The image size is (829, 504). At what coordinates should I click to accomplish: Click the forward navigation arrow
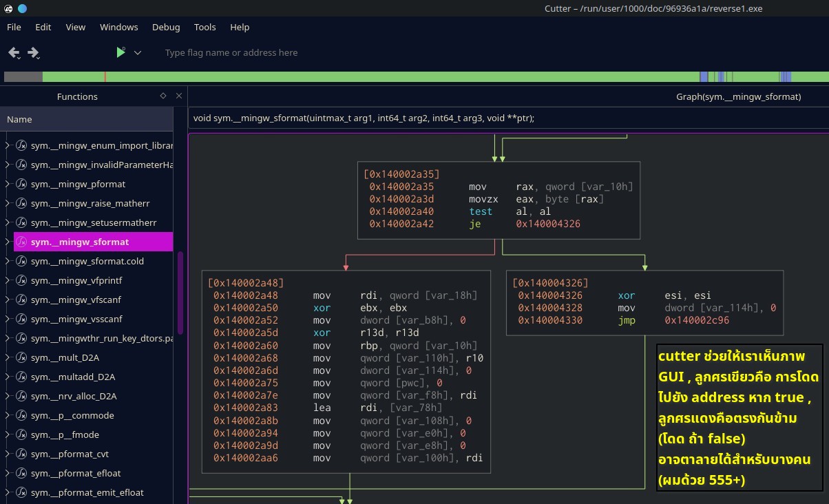(x=33, y=53)
